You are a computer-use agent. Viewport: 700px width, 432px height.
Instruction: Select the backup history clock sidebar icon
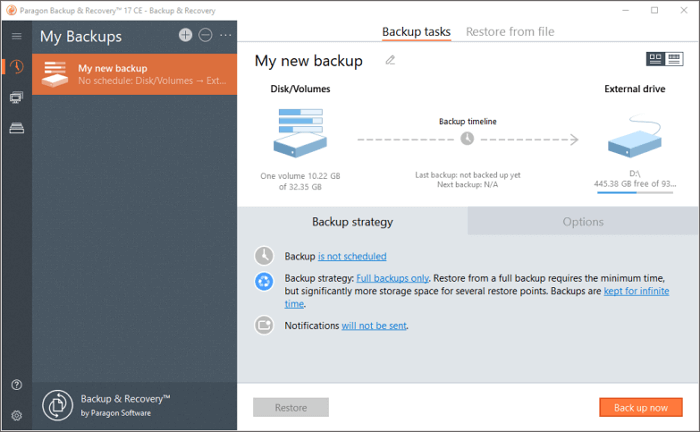click(17, 67)
